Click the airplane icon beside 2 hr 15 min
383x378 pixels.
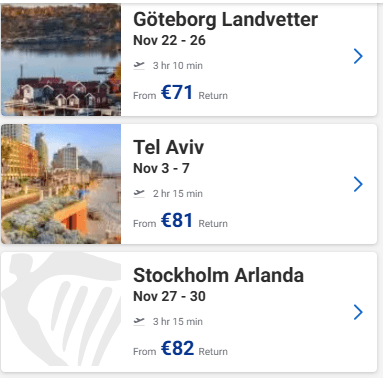(x=139, y=193)
